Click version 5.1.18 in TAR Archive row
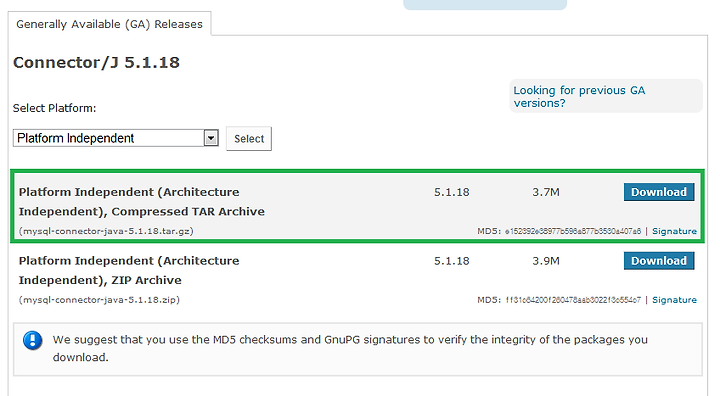Screen dimensions: 720x396 coord(452,192)
